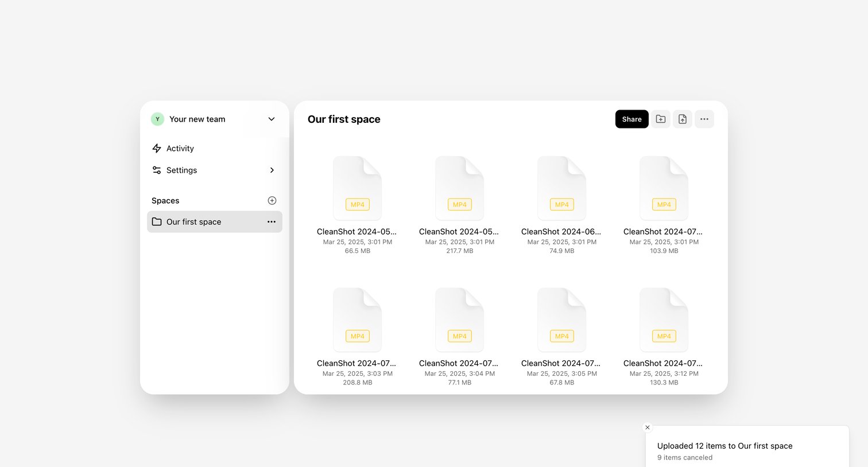
Task: Click the file name of the 208.8 MB video
Action: point(356,364)
